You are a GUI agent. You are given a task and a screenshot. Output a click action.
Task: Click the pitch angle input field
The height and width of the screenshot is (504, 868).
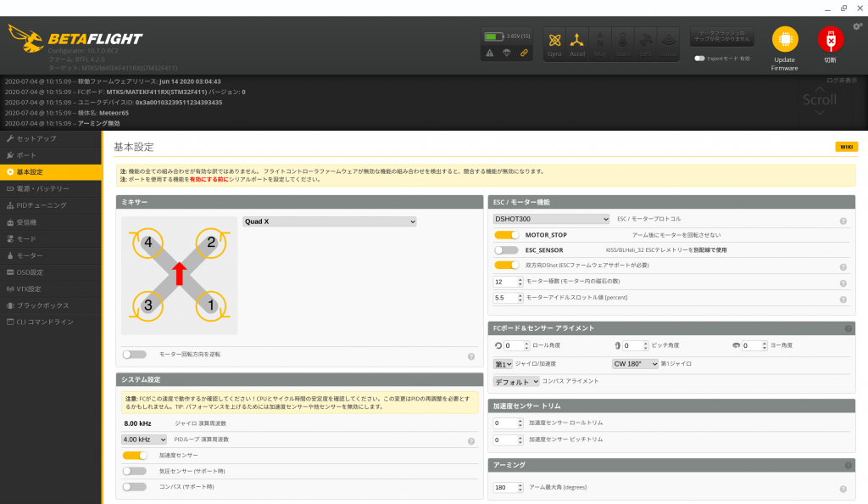[x=635, y=345]
